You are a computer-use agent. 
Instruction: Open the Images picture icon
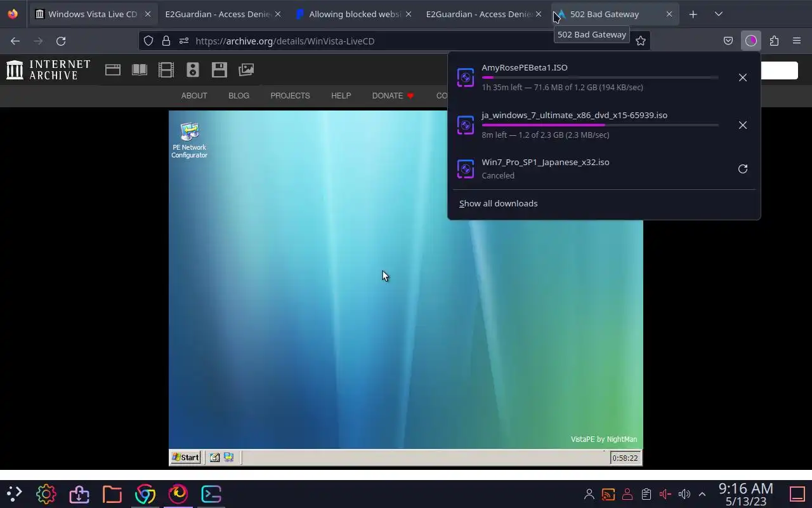246,70
